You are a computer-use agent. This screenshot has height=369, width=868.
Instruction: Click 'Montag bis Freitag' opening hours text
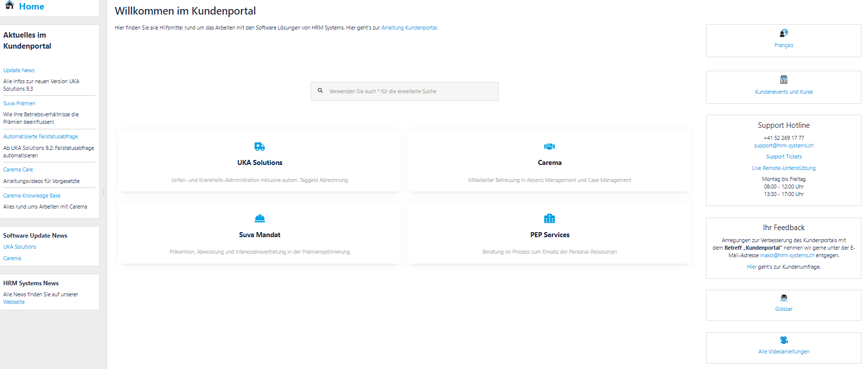[x=784, y=179]
